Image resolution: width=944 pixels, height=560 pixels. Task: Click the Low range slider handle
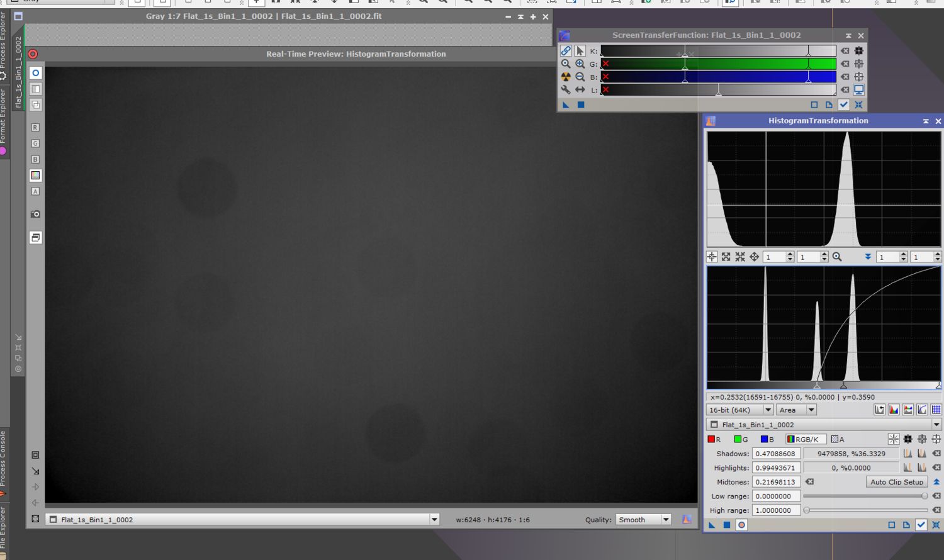point(924,496)
